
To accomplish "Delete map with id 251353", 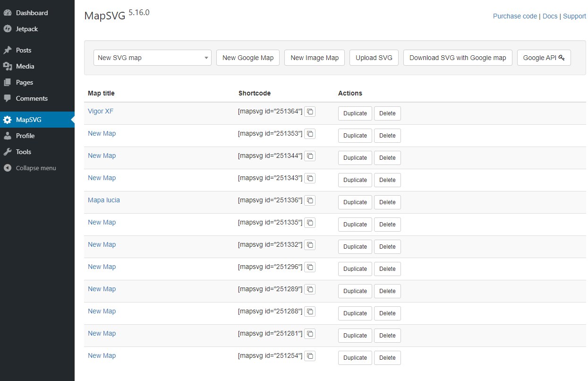I will [387, 136].
